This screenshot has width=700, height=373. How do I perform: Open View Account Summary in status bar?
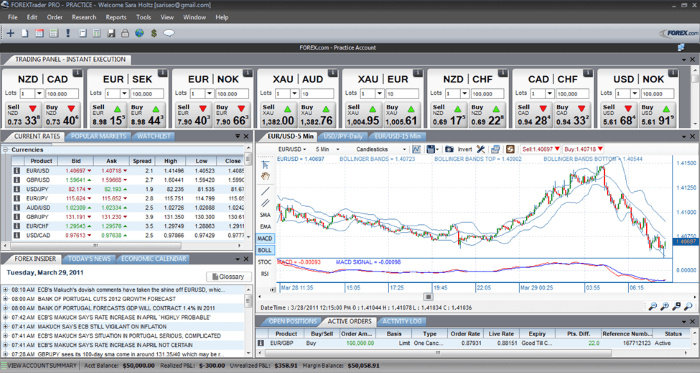pos(39,365)
